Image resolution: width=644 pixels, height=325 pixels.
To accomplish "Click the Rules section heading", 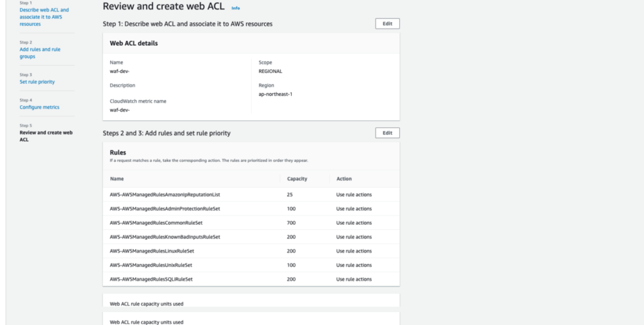I will pyautogui.click(x=118, y=152).
